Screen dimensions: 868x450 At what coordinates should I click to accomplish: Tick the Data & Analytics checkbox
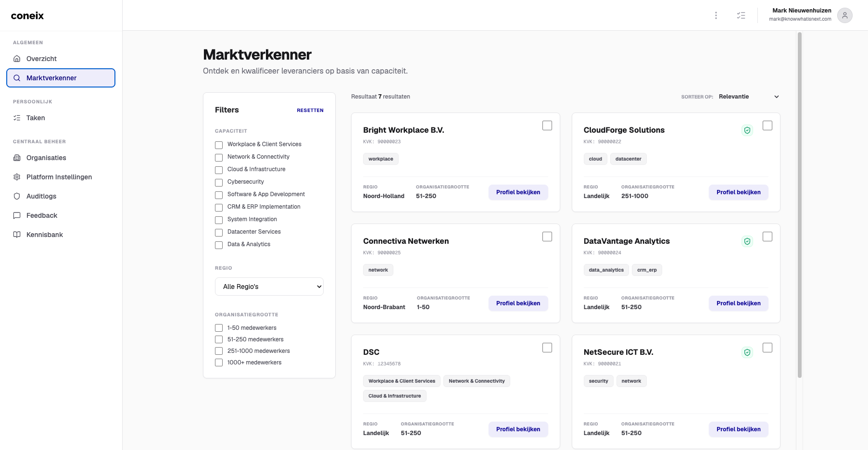click(219, 245)
